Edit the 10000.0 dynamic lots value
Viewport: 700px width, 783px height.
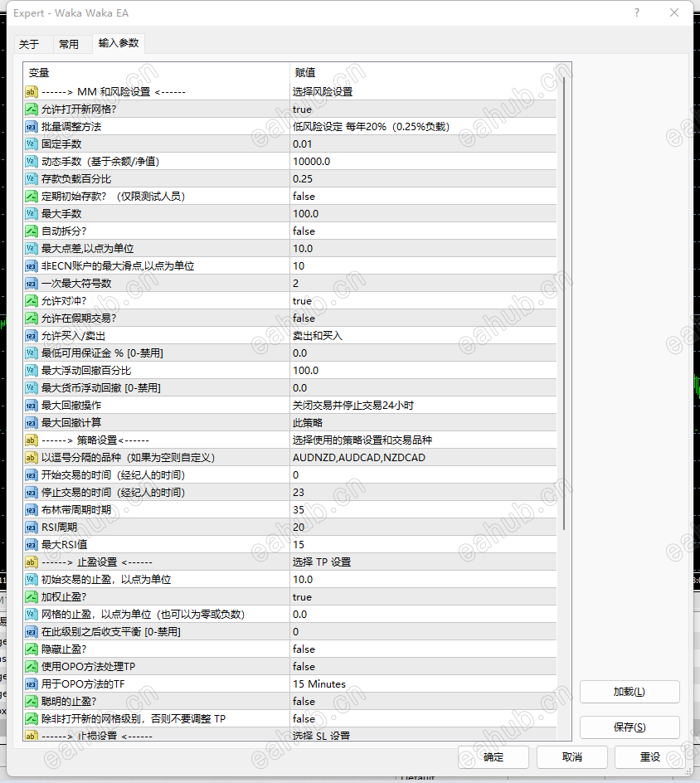pos(423,161)
